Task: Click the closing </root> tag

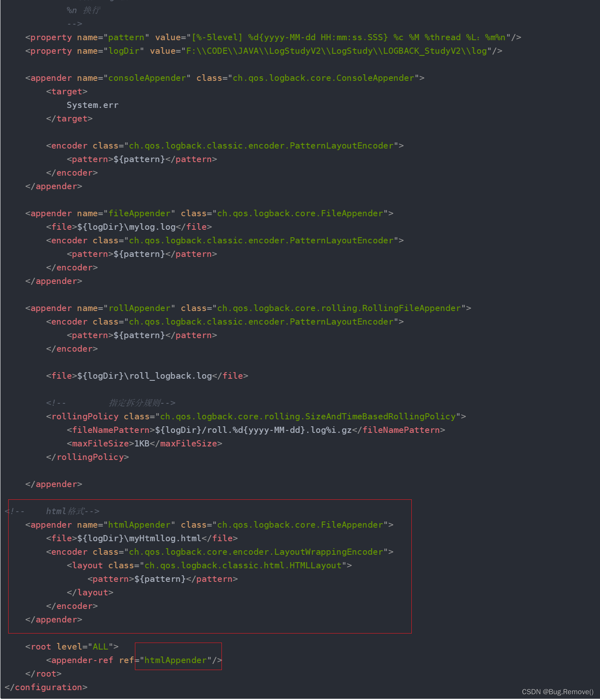Action: click(43, 674)
